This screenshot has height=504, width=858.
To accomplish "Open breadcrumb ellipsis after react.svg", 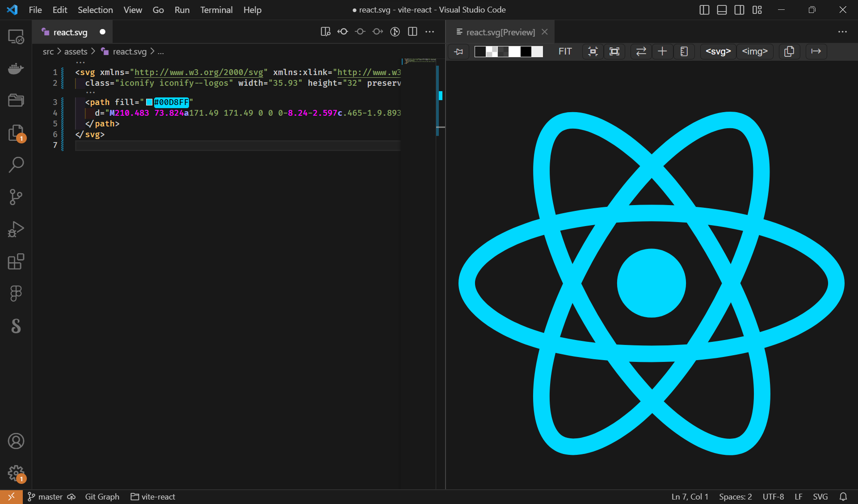I will click(x=161, y=52).
